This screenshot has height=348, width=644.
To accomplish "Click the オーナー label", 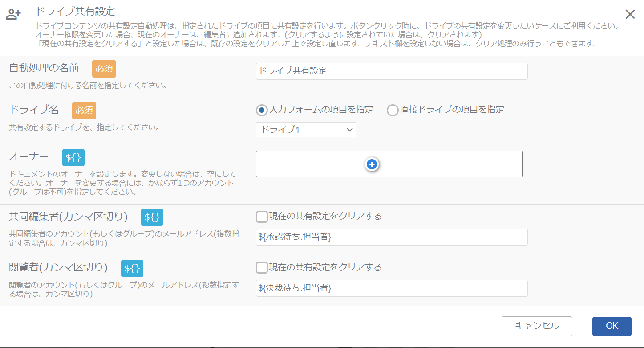I will [x=29, y=156].
